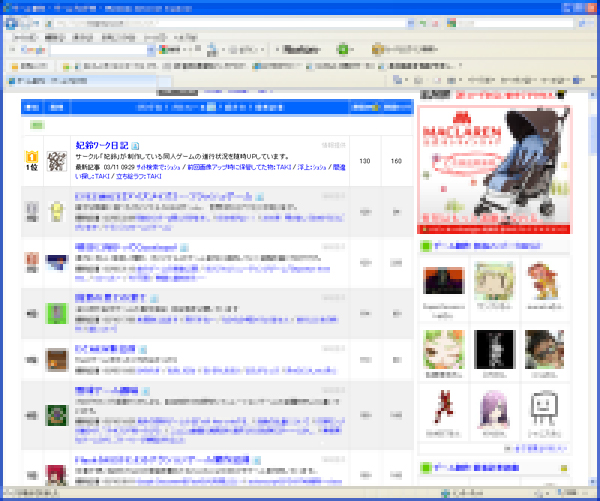600x501 pixels.
Task: Open the 編集 menu
Action: coord(55,37)
